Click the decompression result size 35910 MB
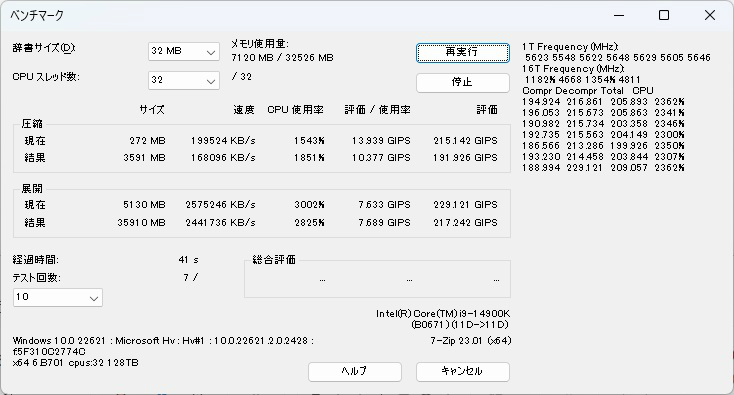The image size is (734, 395). click(x=141, y=222)
